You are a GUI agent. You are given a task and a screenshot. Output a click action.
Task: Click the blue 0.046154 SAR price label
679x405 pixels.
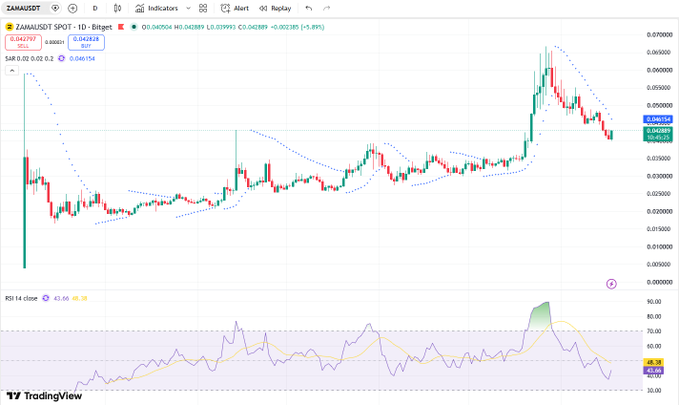tap(658, 119)
